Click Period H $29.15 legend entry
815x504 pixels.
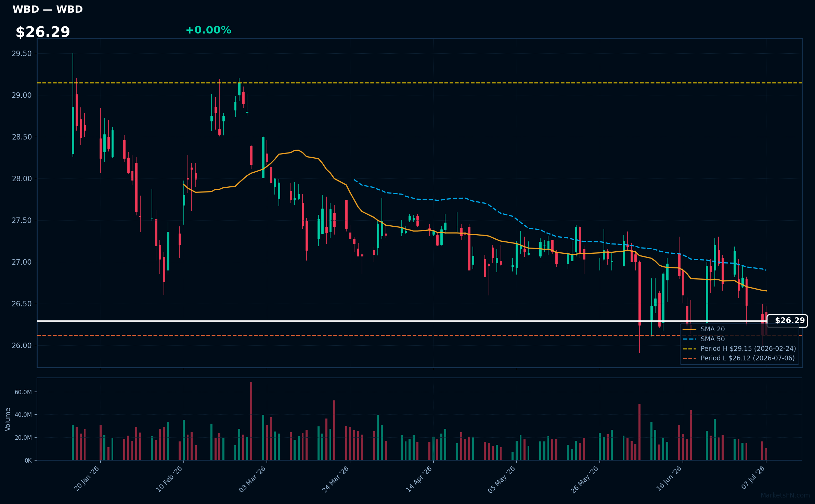[x=739, y=348]
